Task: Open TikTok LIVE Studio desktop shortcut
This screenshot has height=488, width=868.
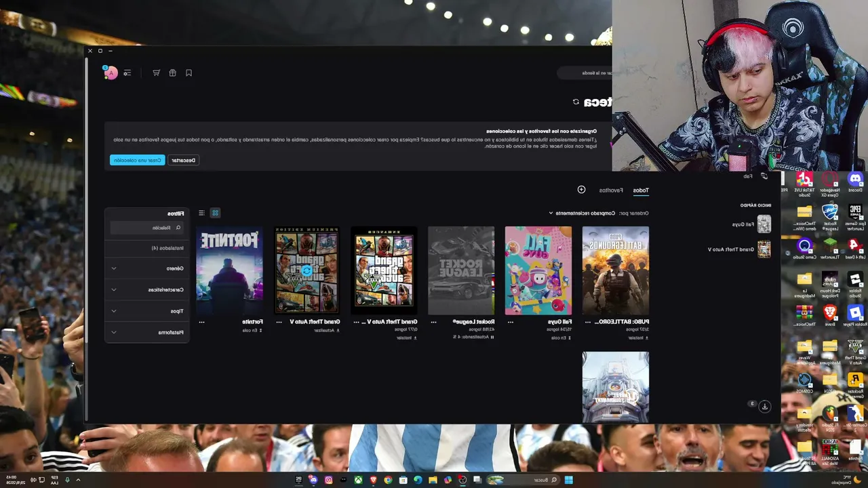Action: pos(804,183)
